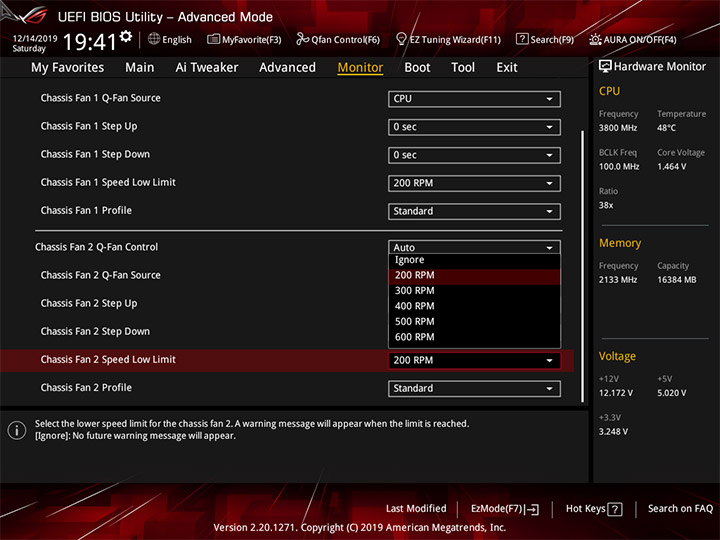The image size is (720, 540).
Task: Open the Ai Tweaker tab
Action: pos(207,68)
